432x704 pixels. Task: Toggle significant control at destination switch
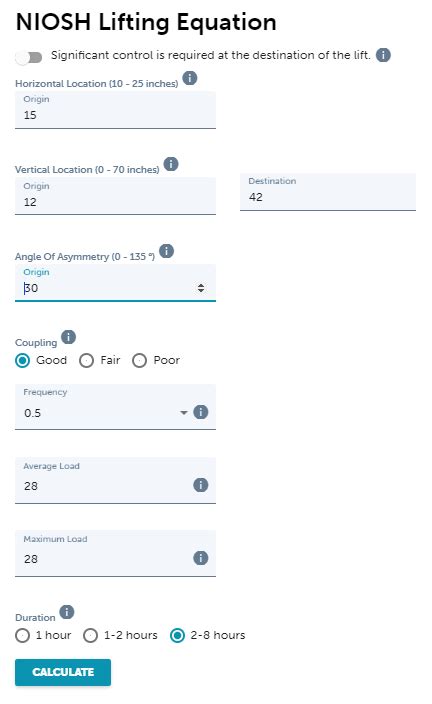coord(29,57)
